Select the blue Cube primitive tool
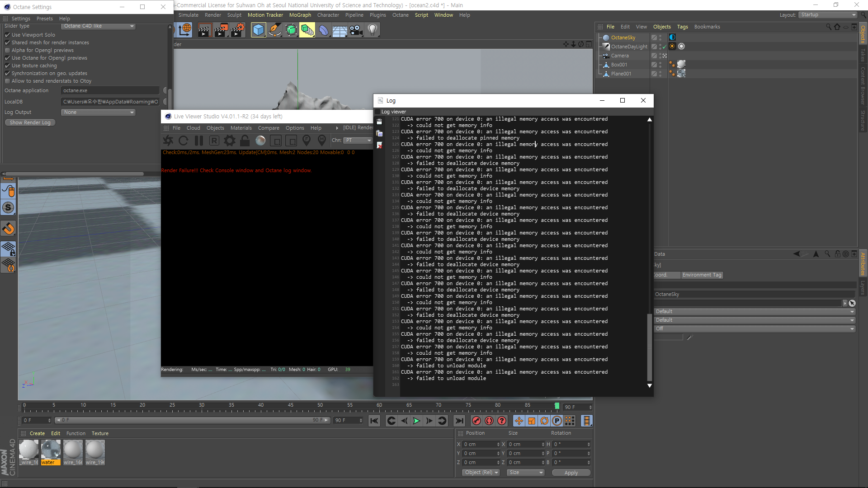The width and height of the screenshot is (868, 488). pyautogui.click(x=258, y=30)
